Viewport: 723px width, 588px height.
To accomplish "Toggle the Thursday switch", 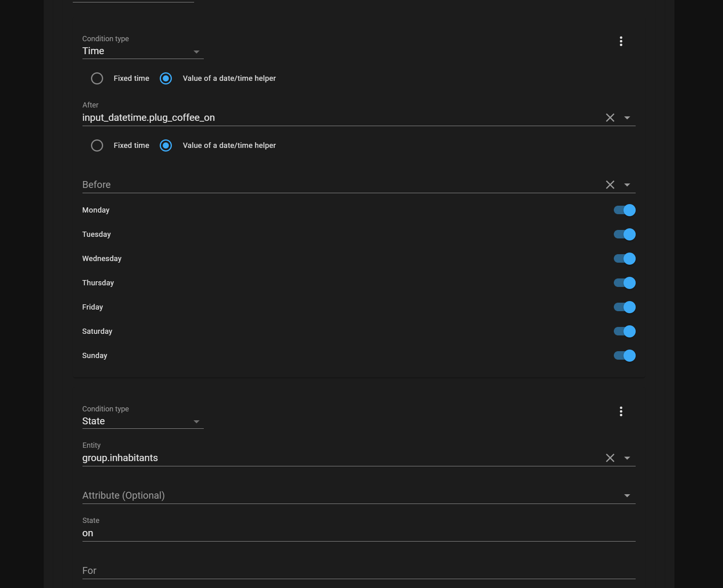I will tap(624, 283).
